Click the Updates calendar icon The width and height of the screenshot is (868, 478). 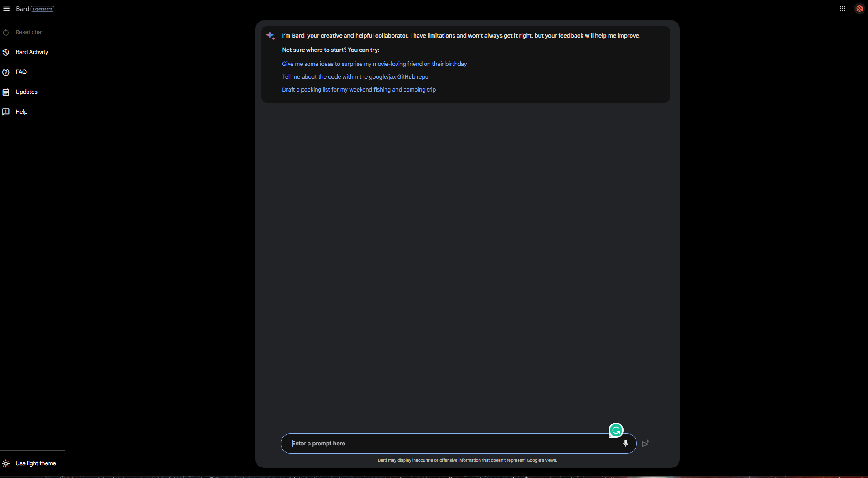coord(6,92)
